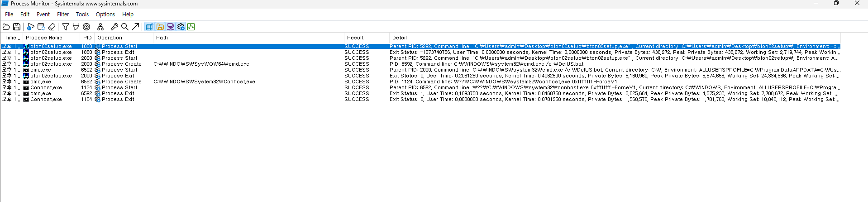The image size is (868, 202).
Task: Show the Process Tree toolbar icon
Action: (x=100, y=27)
